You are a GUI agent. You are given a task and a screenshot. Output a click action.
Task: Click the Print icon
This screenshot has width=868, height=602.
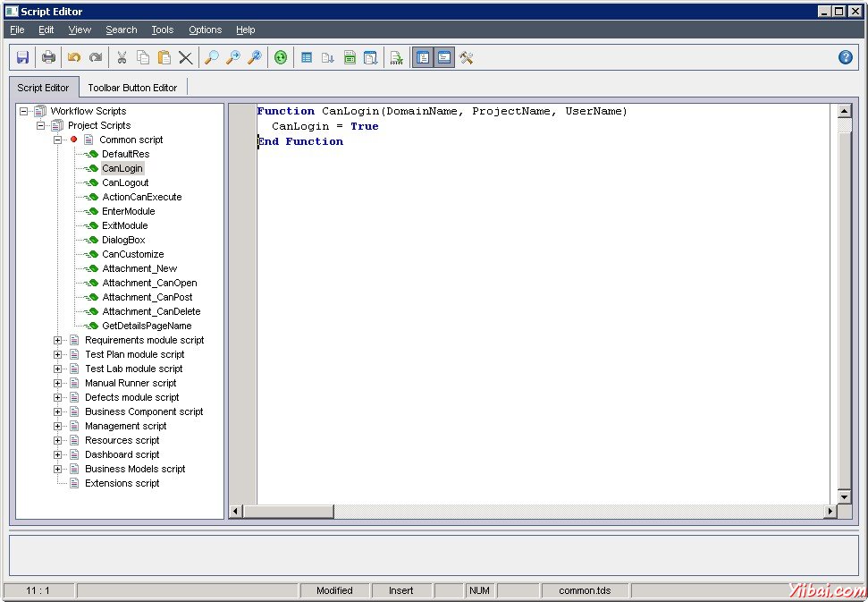coord(48,57)
